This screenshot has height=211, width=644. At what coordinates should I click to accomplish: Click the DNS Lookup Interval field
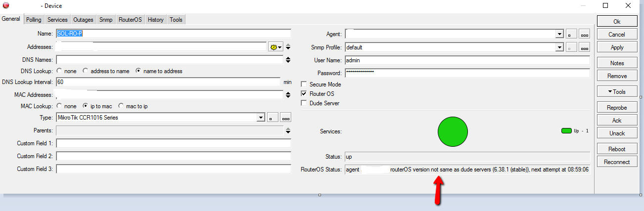[168, 82]
